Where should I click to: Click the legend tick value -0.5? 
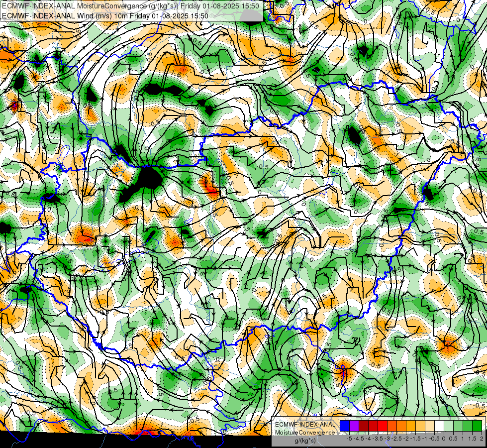pos(434,439)
